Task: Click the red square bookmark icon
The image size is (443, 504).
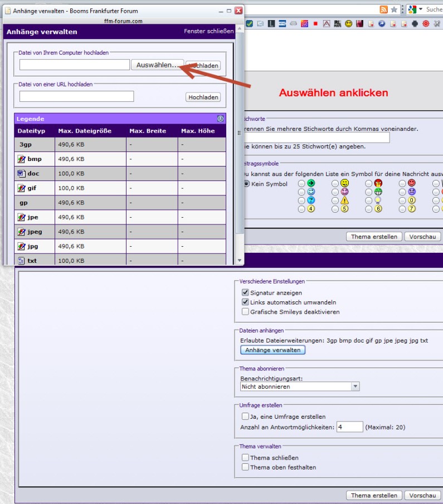Action: tap(315, 24)
